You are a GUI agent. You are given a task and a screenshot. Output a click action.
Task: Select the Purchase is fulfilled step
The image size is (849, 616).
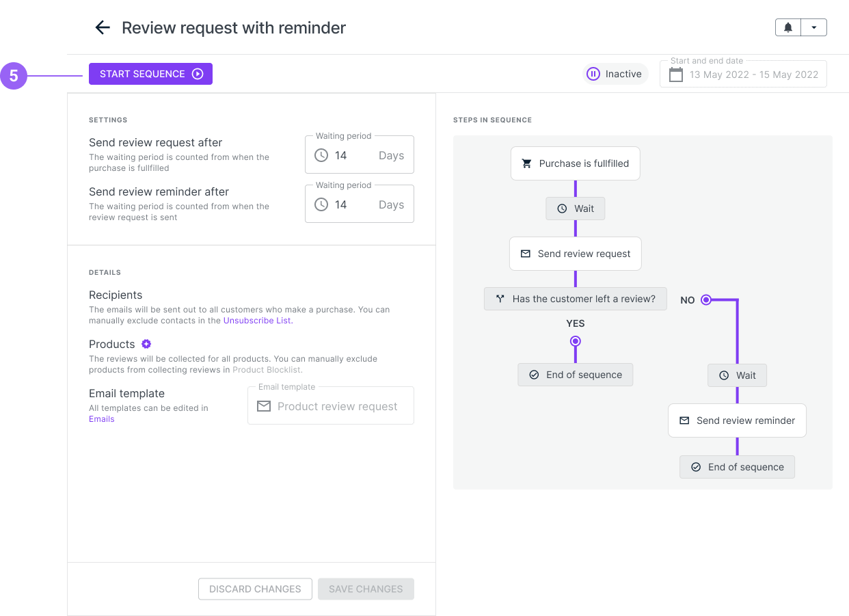(575, 163)
